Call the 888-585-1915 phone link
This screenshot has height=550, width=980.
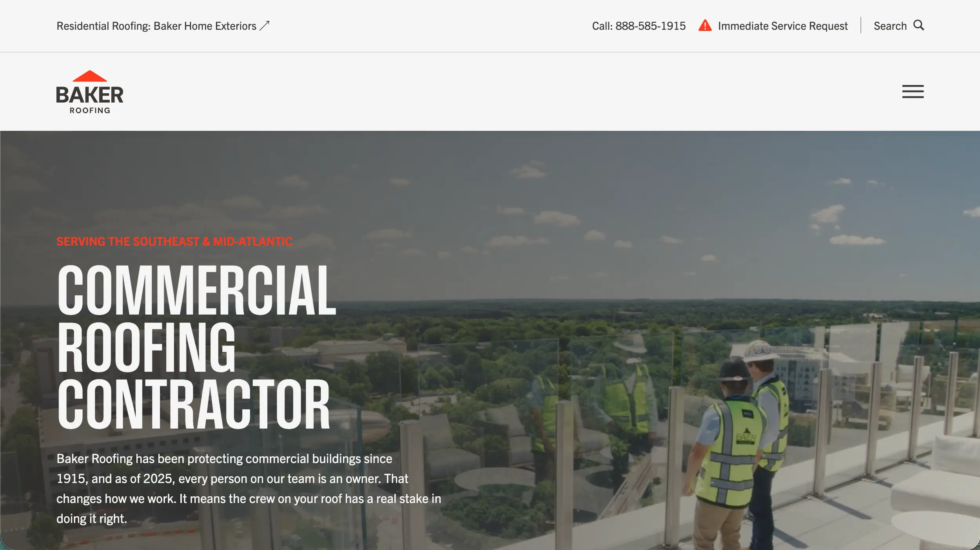(x=639, y=26)
